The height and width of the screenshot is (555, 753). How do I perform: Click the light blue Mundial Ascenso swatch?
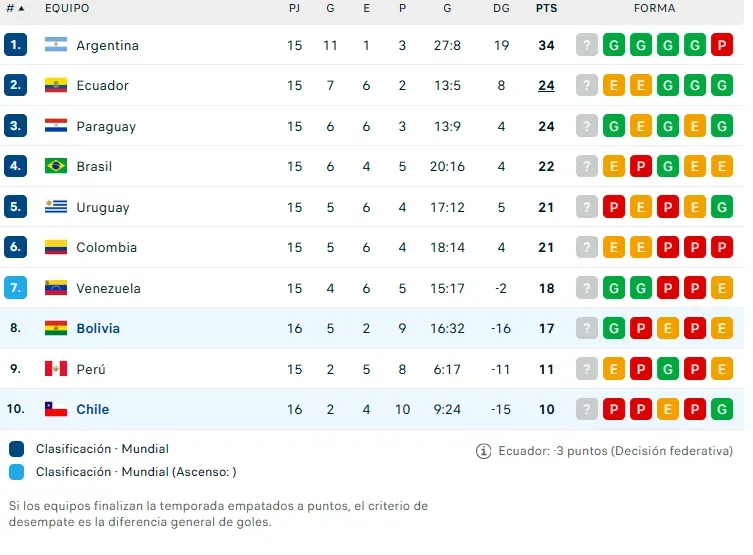pos(16,472)
